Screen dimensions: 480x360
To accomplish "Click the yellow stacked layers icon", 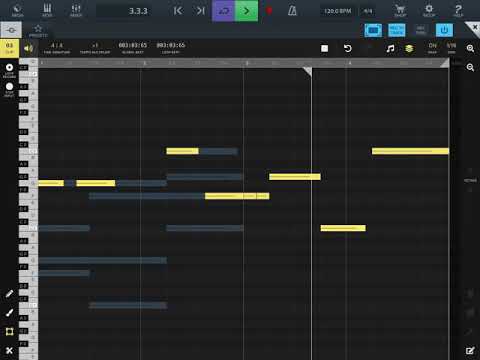I will (409, 49).
